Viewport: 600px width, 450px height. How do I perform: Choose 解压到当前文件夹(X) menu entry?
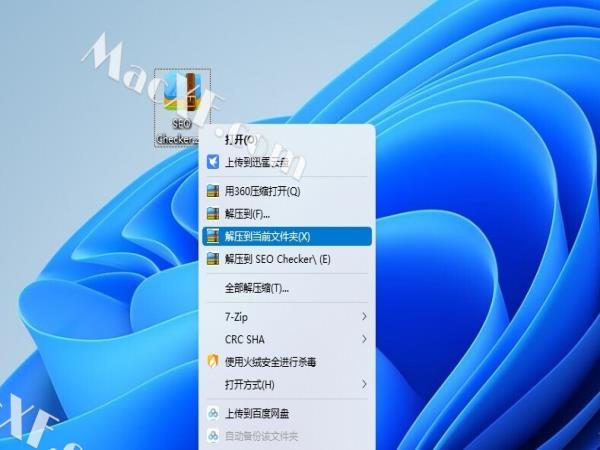(x=267, y=237)
